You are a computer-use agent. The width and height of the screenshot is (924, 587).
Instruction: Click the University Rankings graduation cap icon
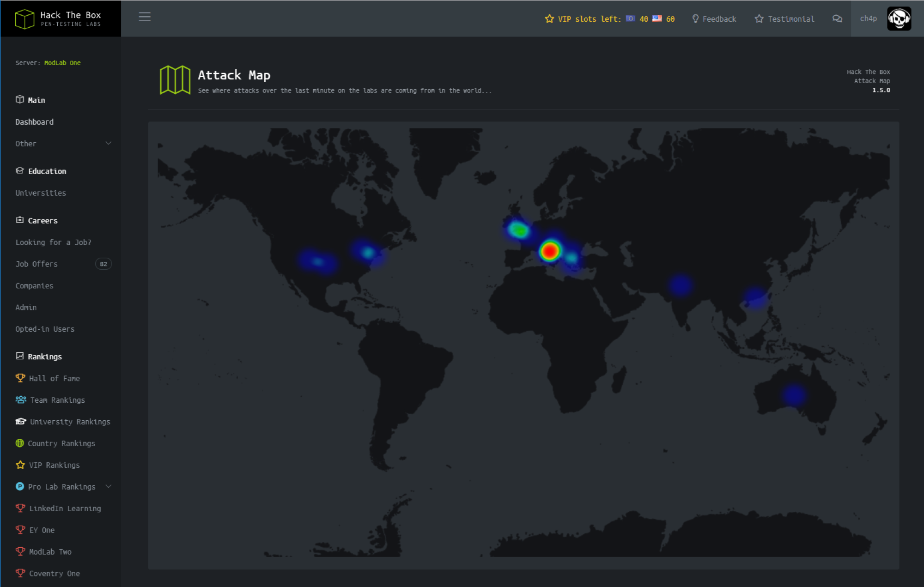pyautogui.click(x=21, y=421)
